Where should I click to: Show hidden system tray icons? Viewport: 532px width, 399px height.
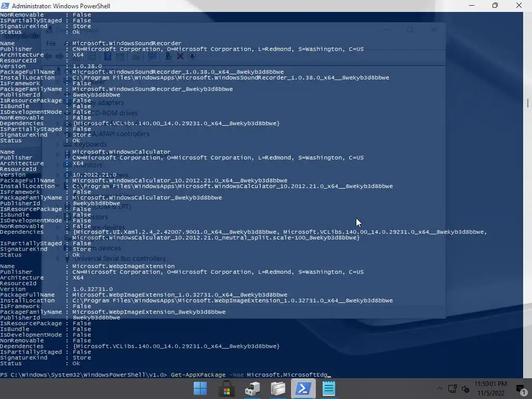click(440, 389)
